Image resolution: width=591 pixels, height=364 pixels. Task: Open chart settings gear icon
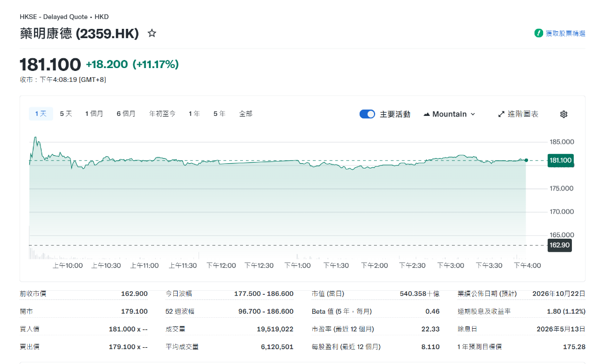point(563,114)
